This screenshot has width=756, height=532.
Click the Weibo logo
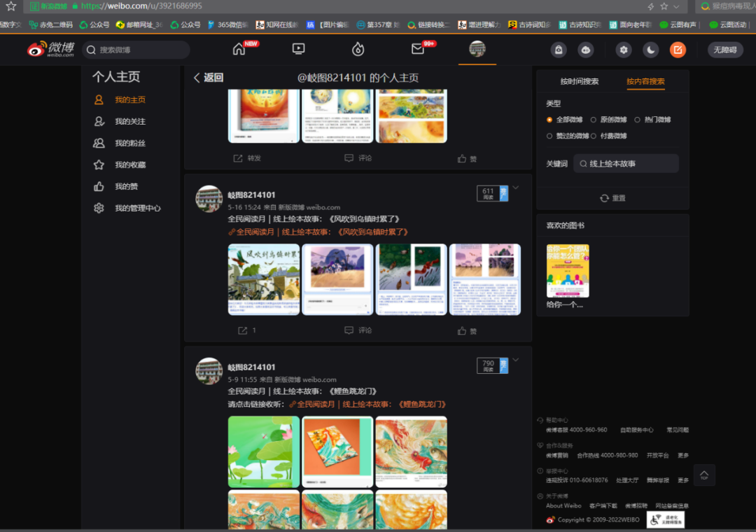click(51, 49)
